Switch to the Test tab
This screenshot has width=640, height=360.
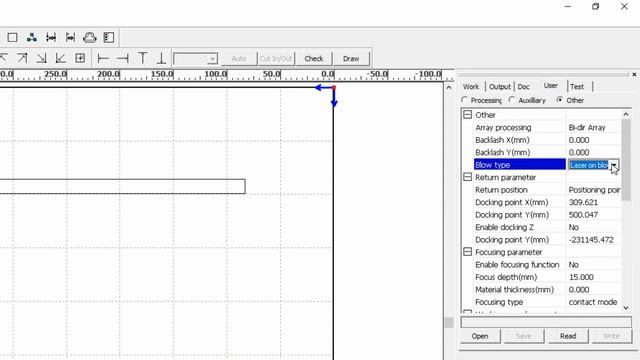point(577,87)
